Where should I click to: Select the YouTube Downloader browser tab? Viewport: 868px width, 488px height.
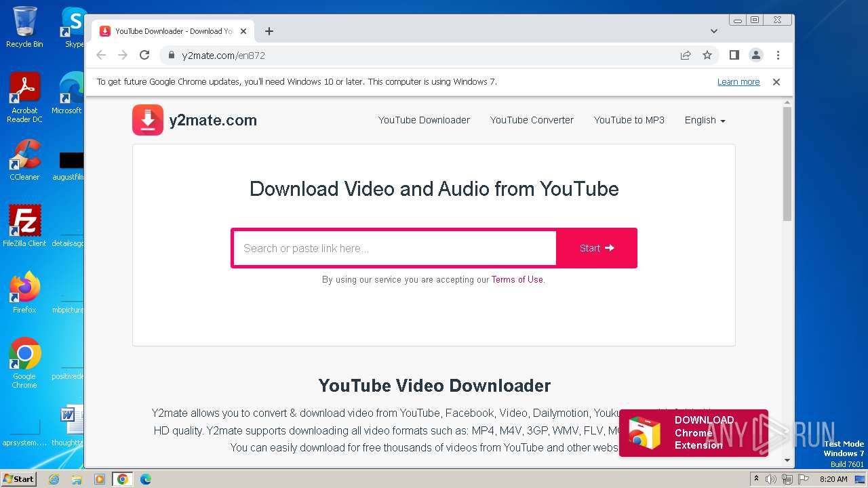tap(173, 31)
